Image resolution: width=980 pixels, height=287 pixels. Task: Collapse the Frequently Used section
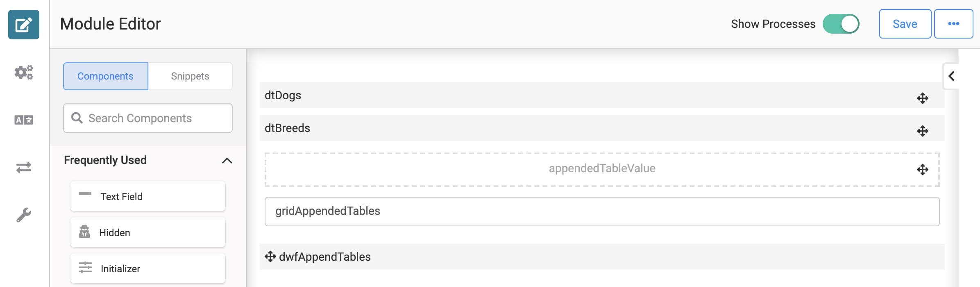227,160
